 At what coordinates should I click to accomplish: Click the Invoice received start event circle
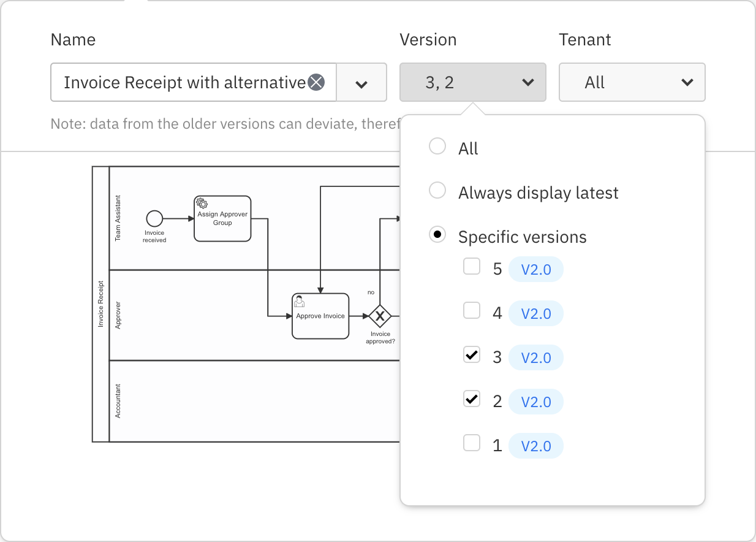click(x=154, y=218)
